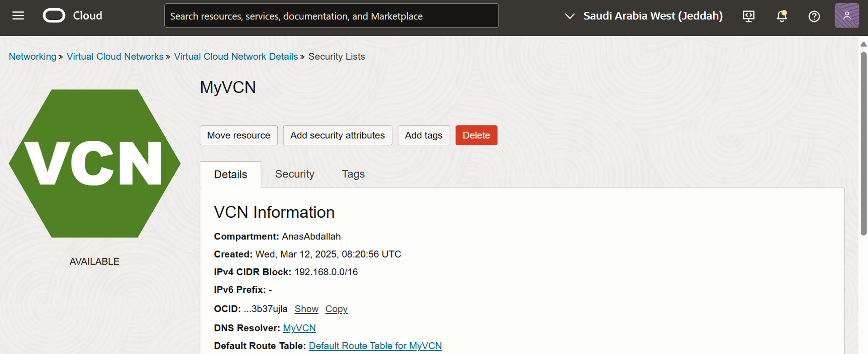Click the Created date text
The height and width of the screenshot is (354, 868).
coord(328,254)
